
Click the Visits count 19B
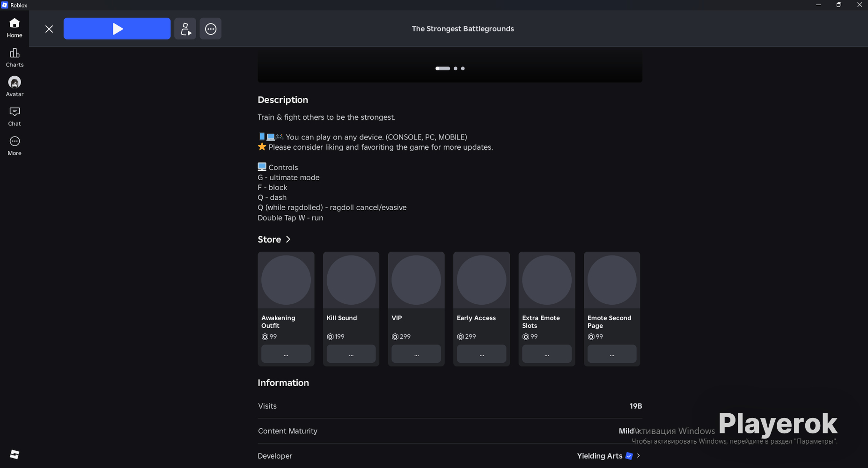(636, 406)
